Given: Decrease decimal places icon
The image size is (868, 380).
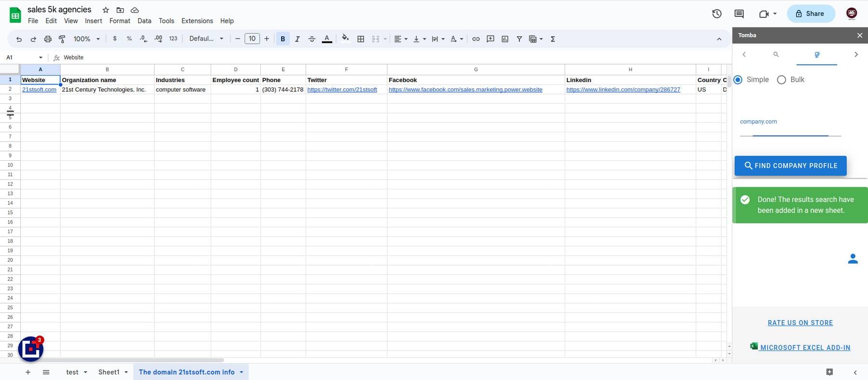Looking at the screenshot, I should (x=143, y=39).
